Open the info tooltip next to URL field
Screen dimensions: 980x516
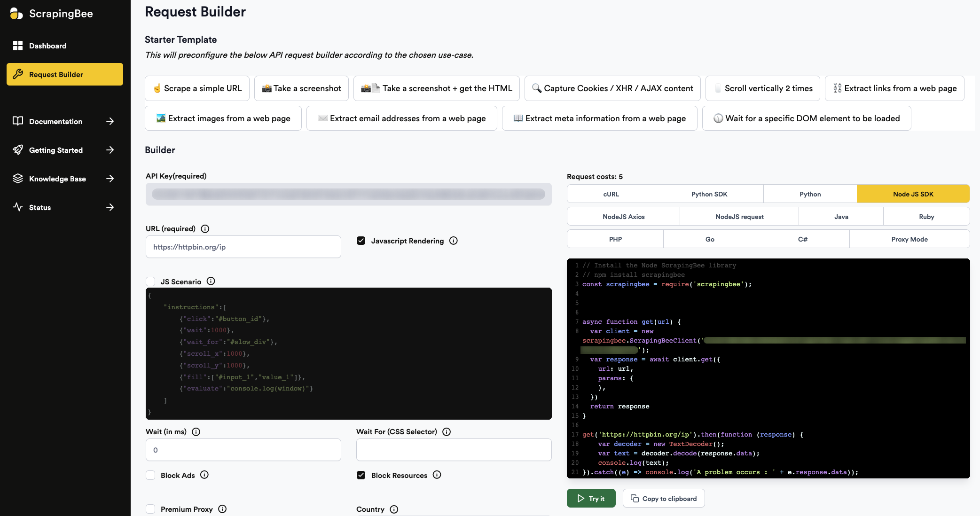(x=204, y=229)
